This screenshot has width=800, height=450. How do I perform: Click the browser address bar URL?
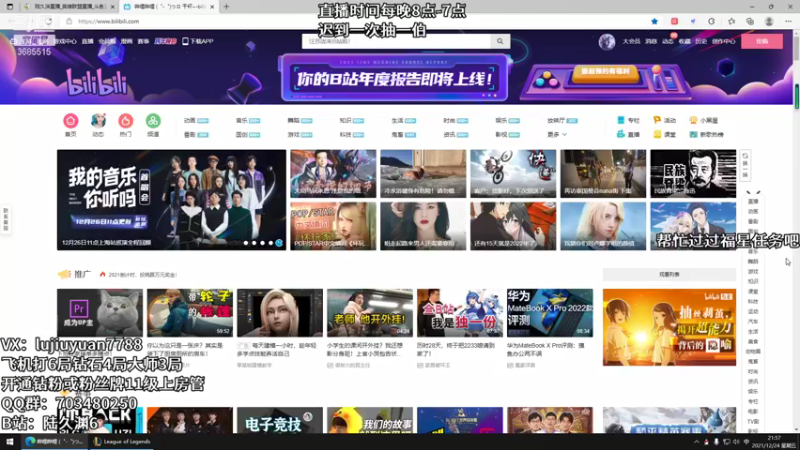109,21
